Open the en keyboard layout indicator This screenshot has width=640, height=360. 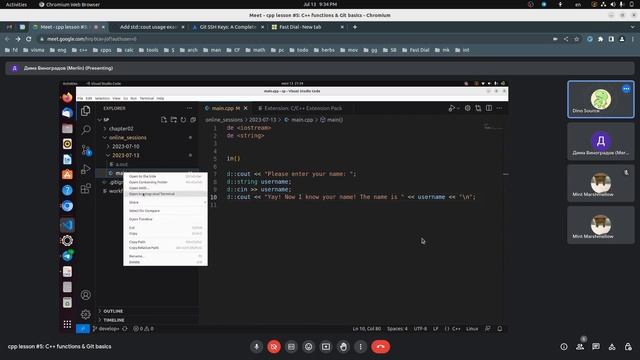[x=578, y=4]
